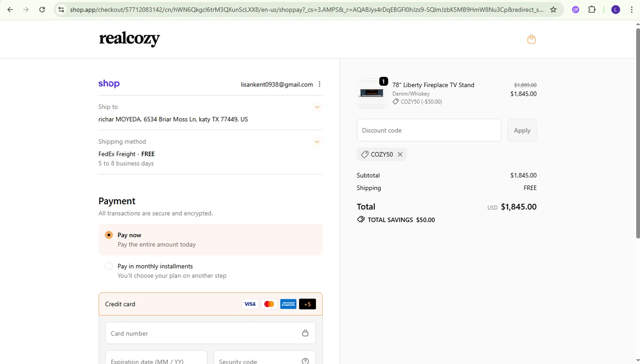Click the lock icon in Card number
Image resolution: width=640 pixels, height=364 pixels.
(x=305, y=333)
